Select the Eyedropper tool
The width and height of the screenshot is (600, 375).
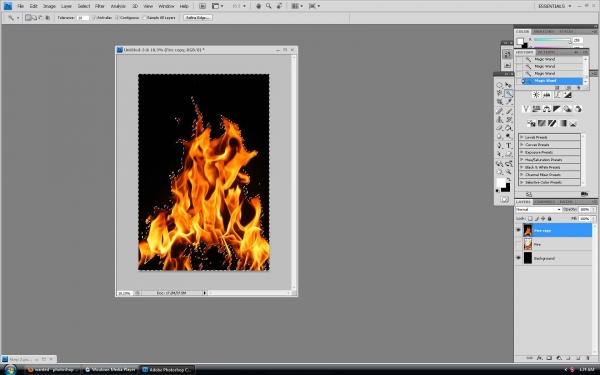tap(509, 102)
